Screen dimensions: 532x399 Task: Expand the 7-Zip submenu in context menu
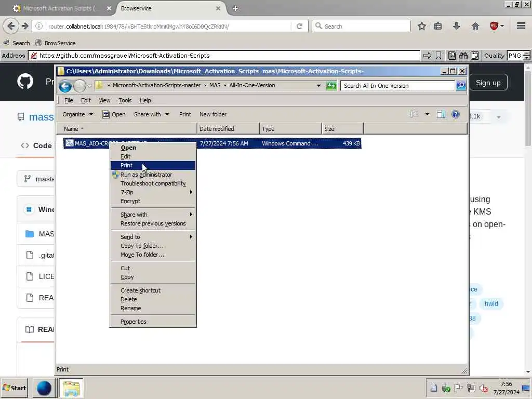(153, 192)
